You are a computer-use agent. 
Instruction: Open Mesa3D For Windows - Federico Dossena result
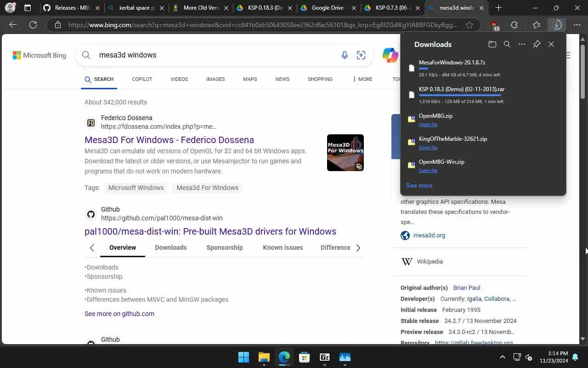[169, 140]
